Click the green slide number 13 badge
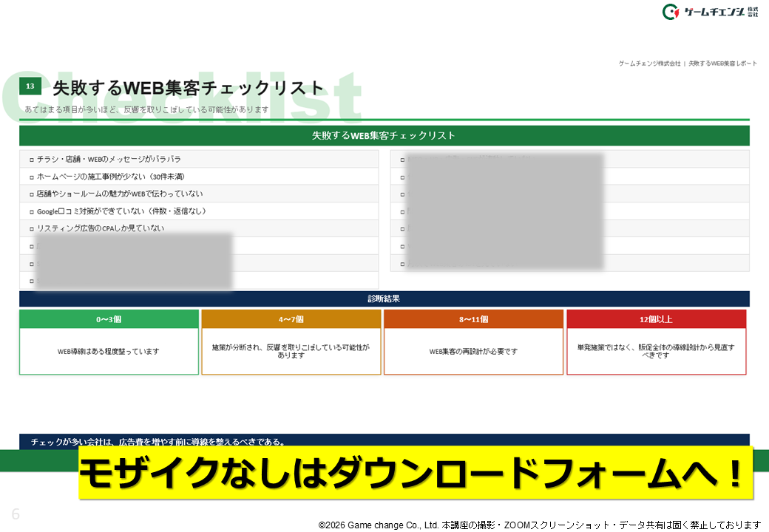Image resolution: width=769 pixels, height=532 pixels. [30, 86]
